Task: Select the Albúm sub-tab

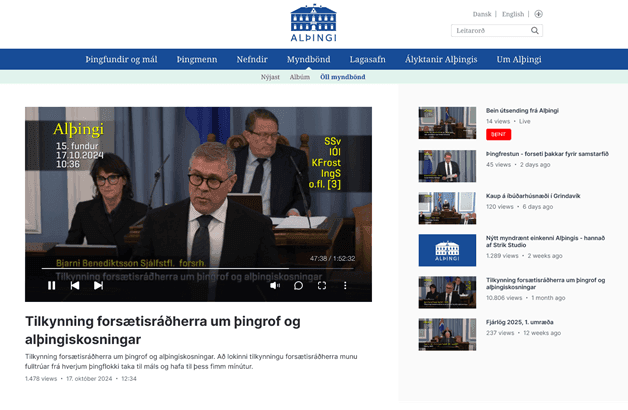Action: point(300,77)
